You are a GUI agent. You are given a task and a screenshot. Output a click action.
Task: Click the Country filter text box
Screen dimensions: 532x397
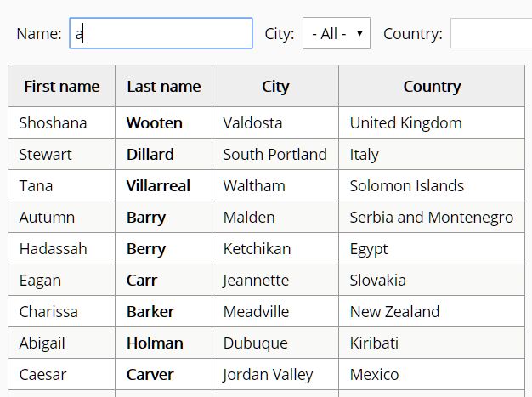tap(491, 33)
